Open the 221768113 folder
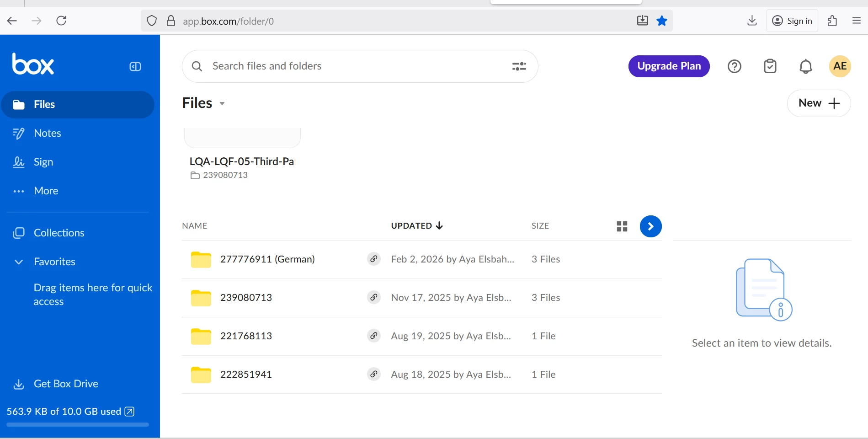This screenshot has width=868, height=439. click(246, 336)
